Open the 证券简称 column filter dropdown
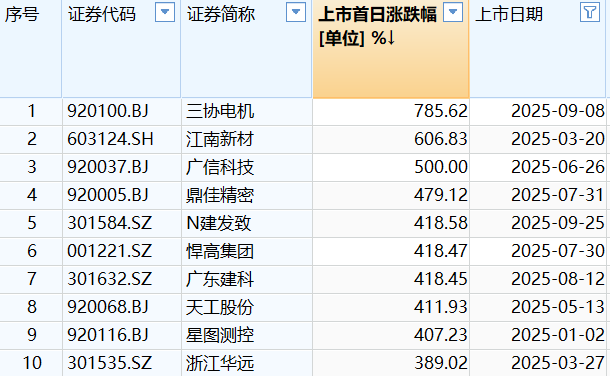 click(x=296, y=12)
